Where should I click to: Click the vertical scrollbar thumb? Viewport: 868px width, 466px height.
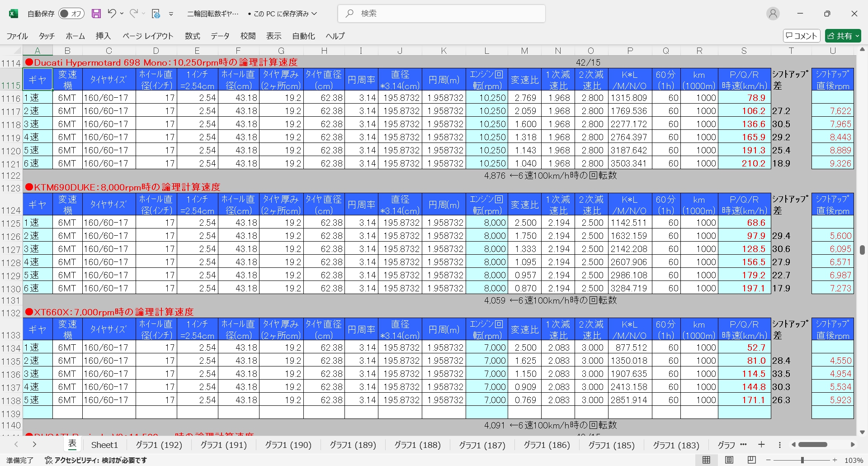[862, 250]
